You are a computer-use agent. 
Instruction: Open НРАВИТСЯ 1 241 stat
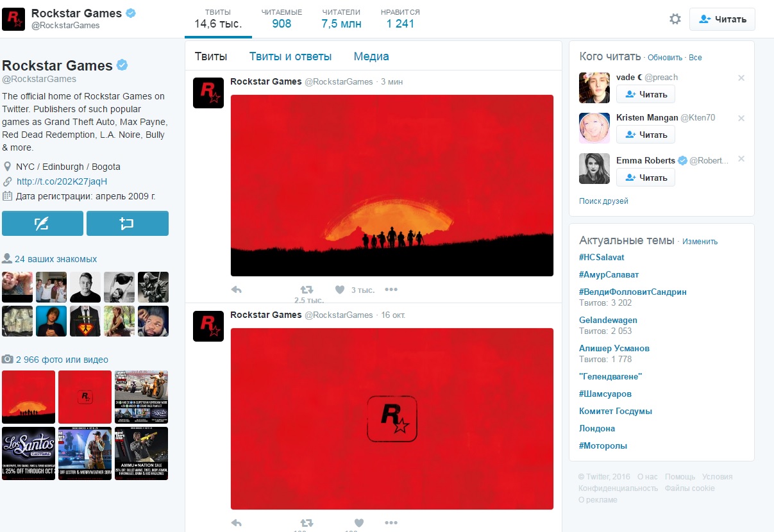400,19
